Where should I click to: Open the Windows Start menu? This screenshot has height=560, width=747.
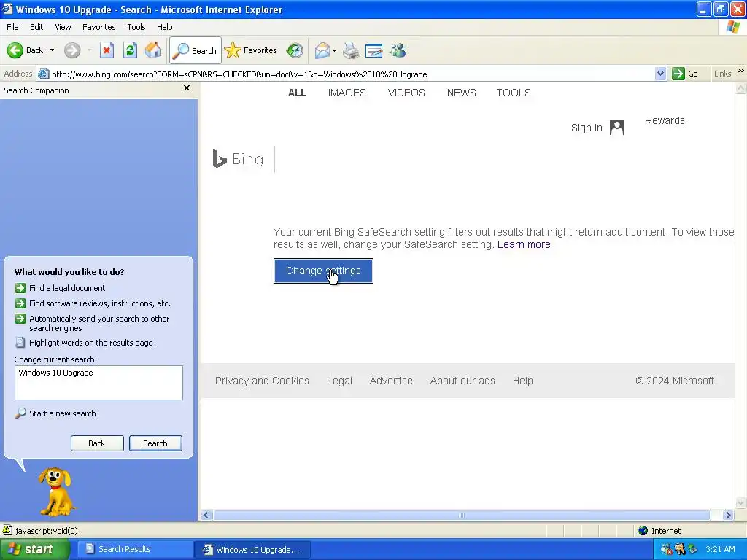(34, 550)
